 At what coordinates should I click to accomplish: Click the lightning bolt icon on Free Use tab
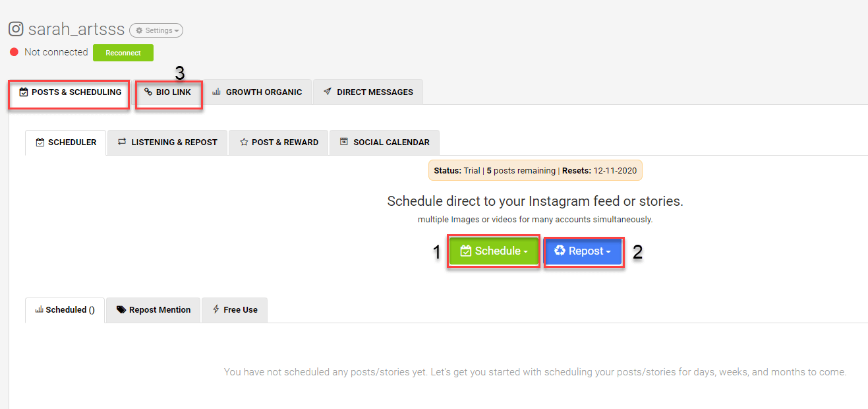pyautogui.click(x=216, y=309)
